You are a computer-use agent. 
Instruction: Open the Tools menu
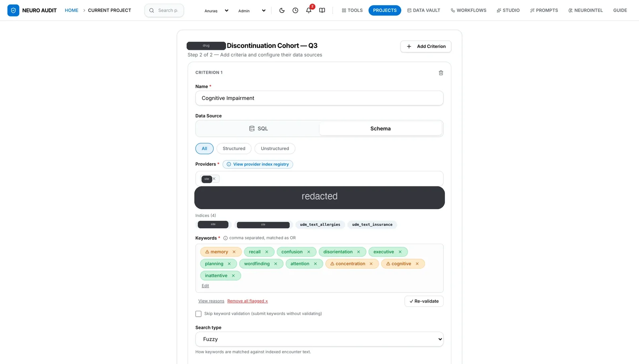tap(352, 10)
